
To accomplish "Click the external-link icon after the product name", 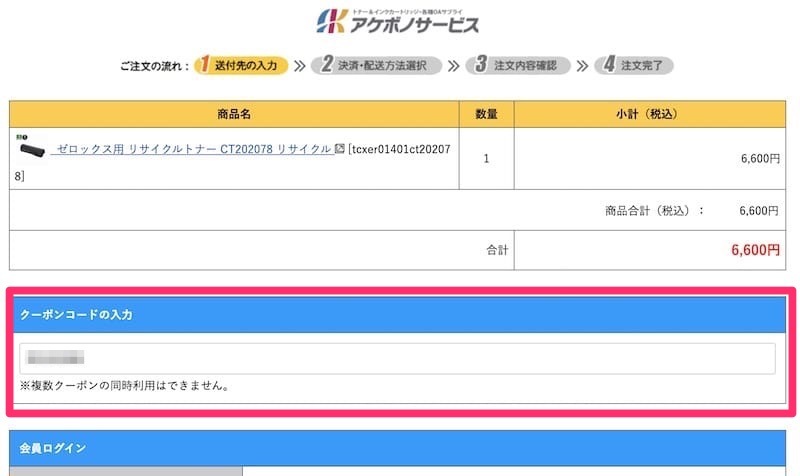I will (340, 149).
